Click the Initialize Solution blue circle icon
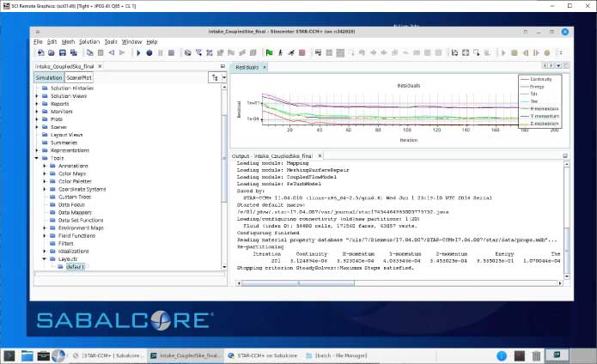This screenshot has width=597, height=364. [149, 53]
